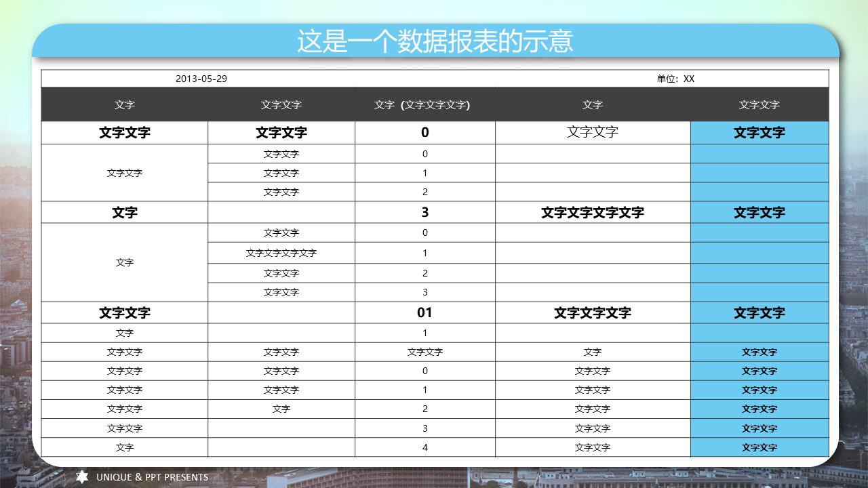The width and height of the screenshot is (868, 488).
Task: Select the blue cell in the '01' row
Action: pyautogui.click(x=759, y=313)
